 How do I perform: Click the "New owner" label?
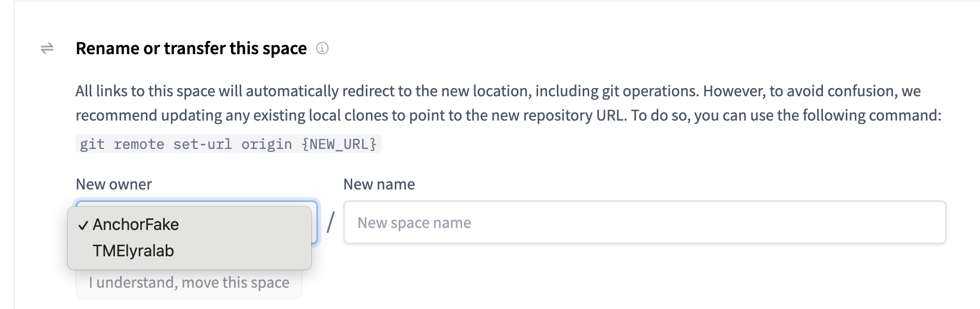[x=114, y=184]
